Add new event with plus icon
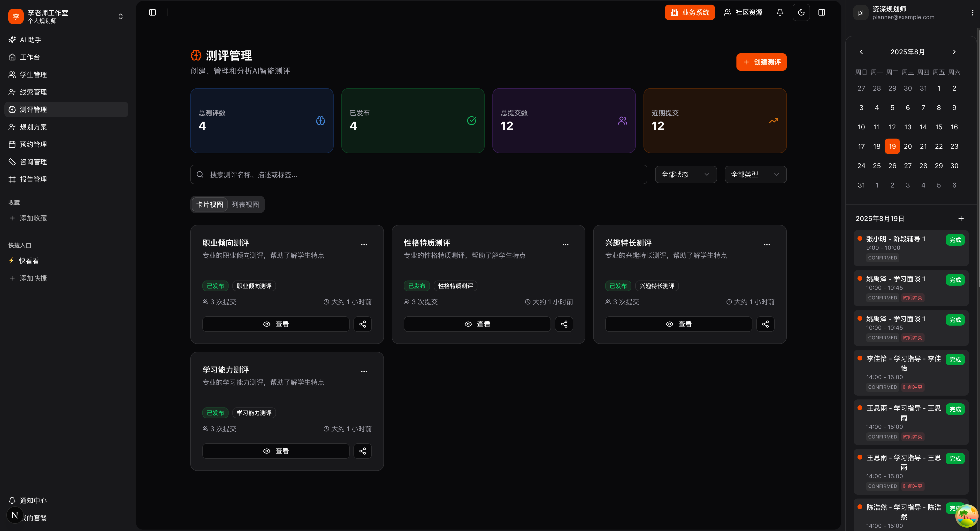 click(x=961, y=219)
